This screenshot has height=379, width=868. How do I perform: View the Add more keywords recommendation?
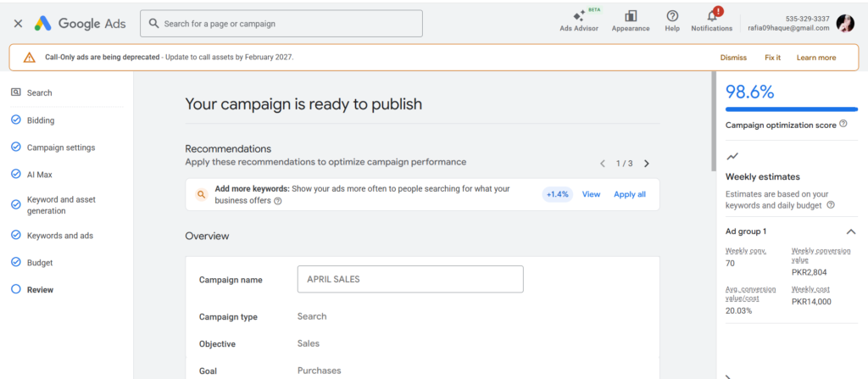tap(591, 194)
